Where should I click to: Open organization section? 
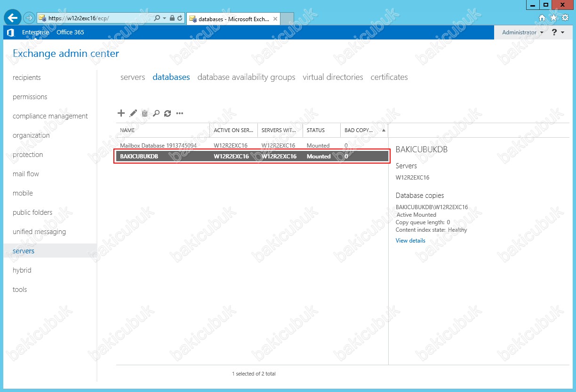tap(31, 135)
